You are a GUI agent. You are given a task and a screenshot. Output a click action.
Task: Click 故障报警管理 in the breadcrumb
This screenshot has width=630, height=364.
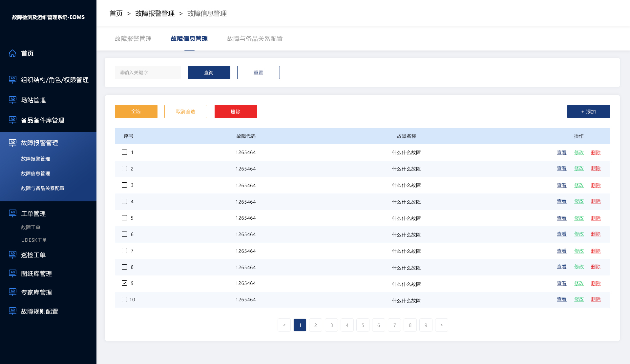[155, 13]
